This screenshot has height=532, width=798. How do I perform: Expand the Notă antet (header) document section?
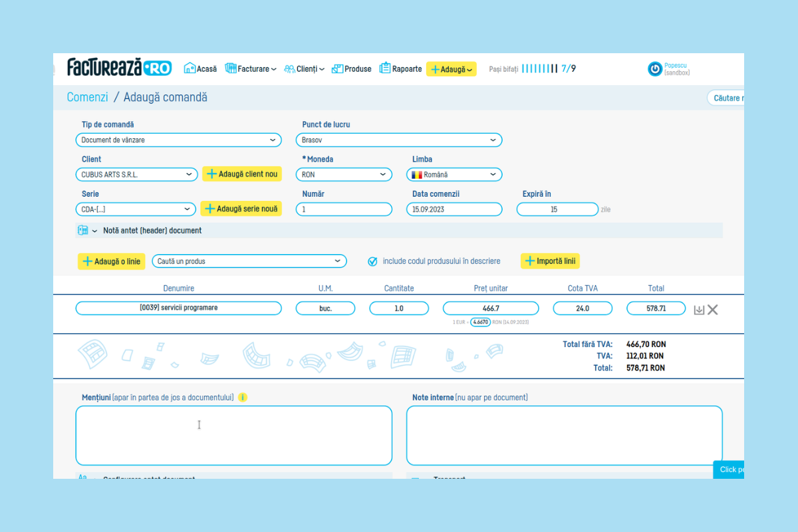pos(152,231)
